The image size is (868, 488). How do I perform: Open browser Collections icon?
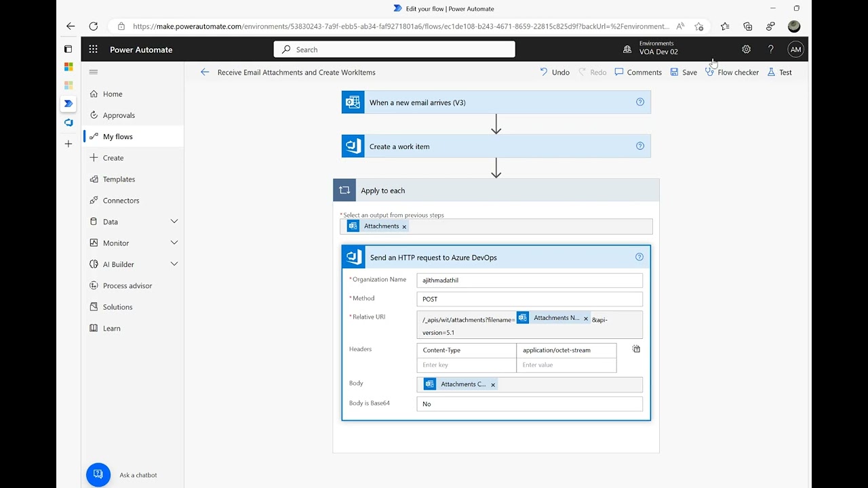click(x=748, y=26)
